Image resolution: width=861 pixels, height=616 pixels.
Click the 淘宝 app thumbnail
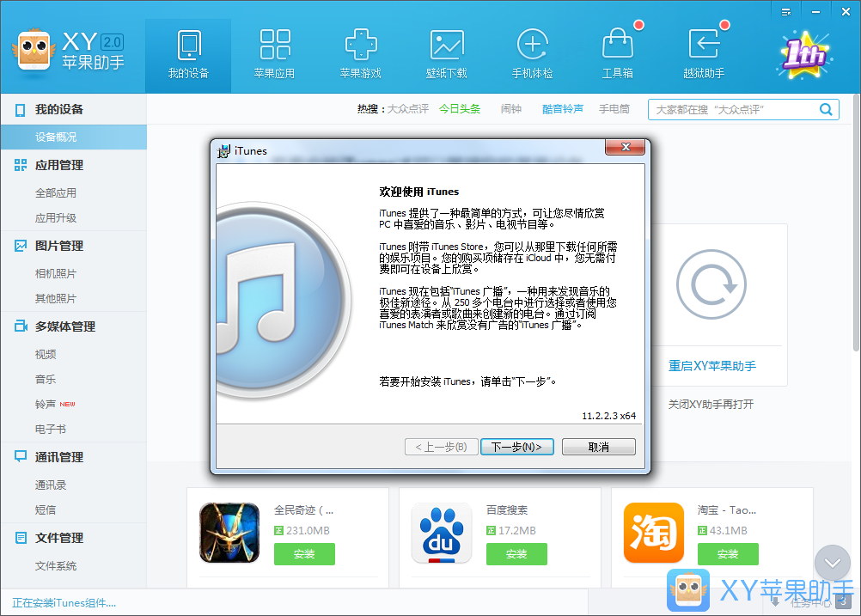[x=653, y=533]
